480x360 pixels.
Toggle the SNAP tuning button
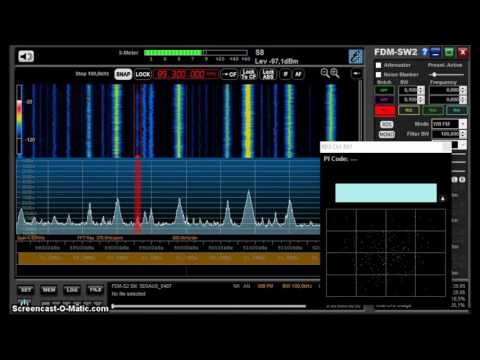123,74
